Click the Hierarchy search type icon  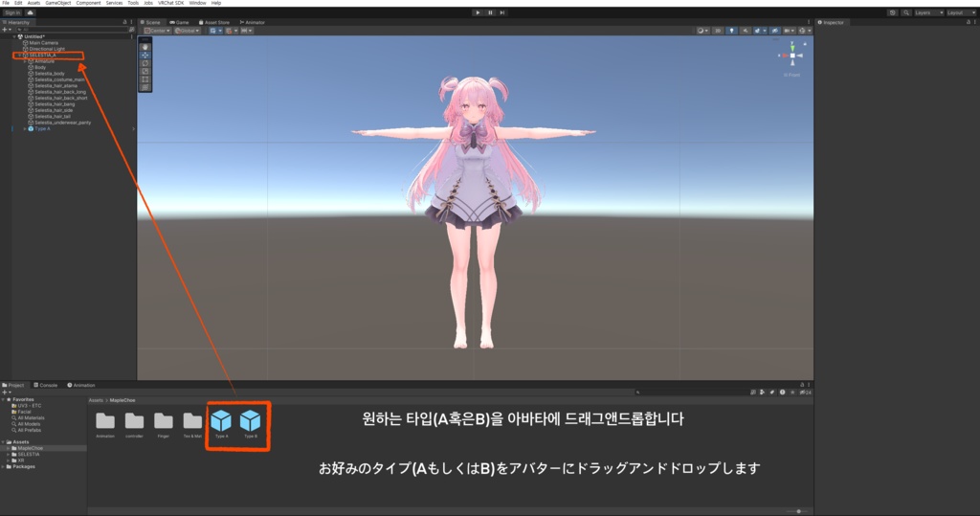(x=131, y=30)
